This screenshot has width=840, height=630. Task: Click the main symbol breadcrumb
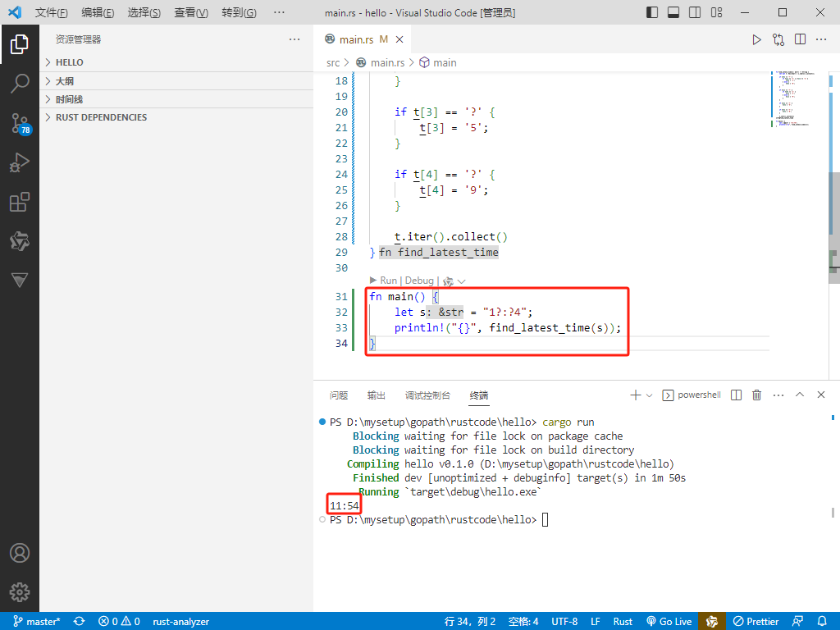tap(445, 62)
